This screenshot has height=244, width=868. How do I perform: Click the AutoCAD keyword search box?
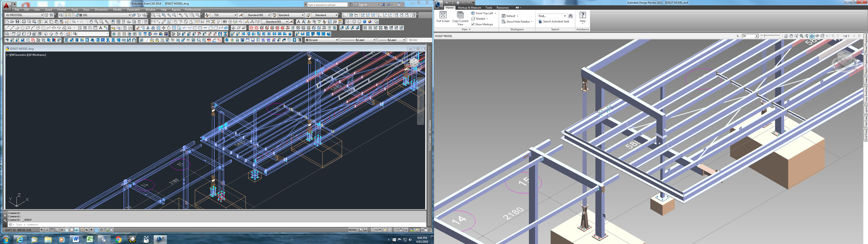pos(327,5)
